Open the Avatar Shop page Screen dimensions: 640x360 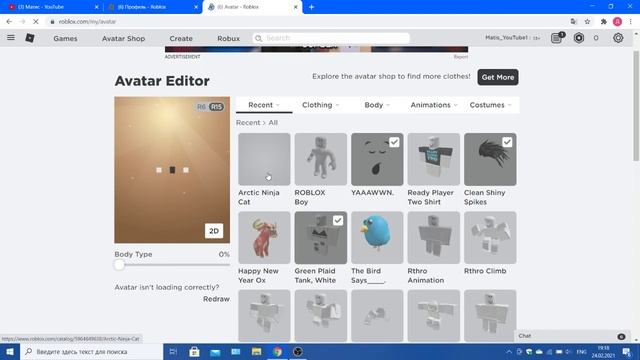point(123,38)
